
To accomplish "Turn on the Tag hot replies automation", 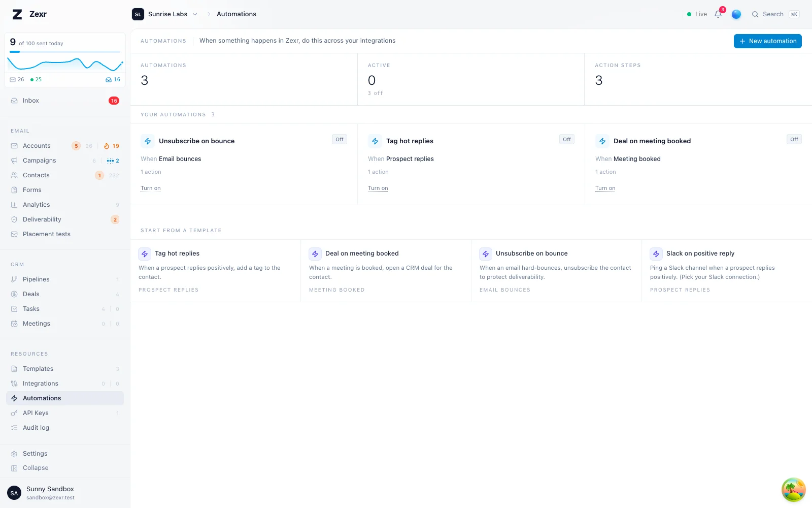I will coord(378,188).
